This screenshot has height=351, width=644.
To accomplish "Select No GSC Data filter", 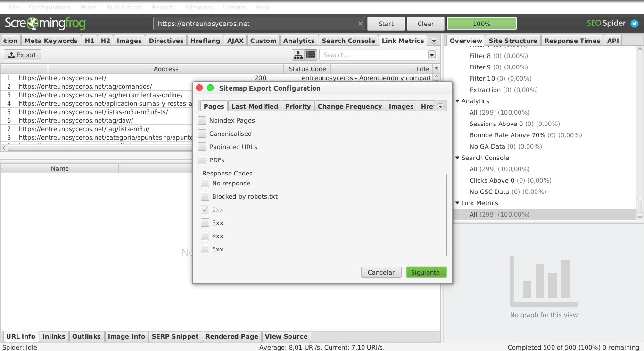I will (508, 192).
